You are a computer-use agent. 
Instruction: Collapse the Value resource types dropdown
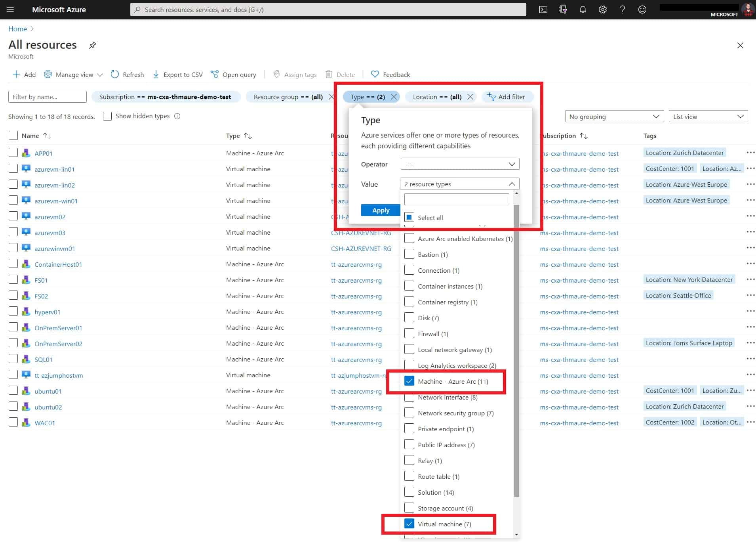460,184
